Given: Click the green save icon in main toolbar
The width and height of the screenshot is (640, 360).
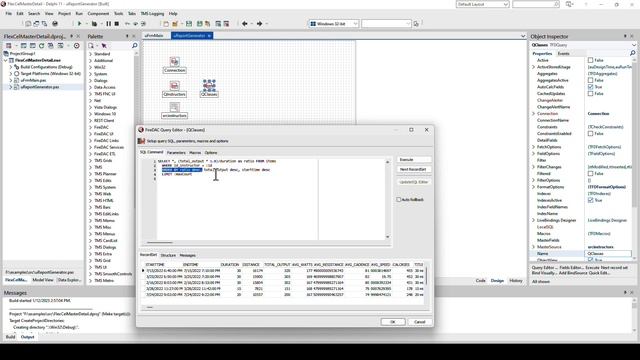Looking at the screenshot, I should tap(189, 24).
